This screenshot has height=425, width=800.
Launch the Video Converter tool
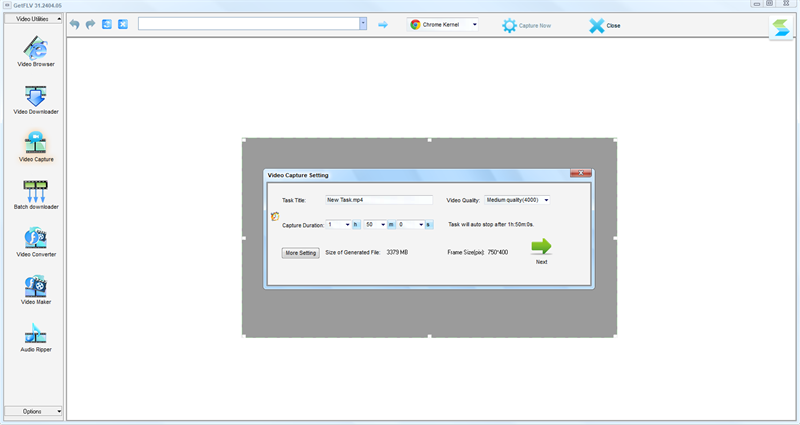36,242
